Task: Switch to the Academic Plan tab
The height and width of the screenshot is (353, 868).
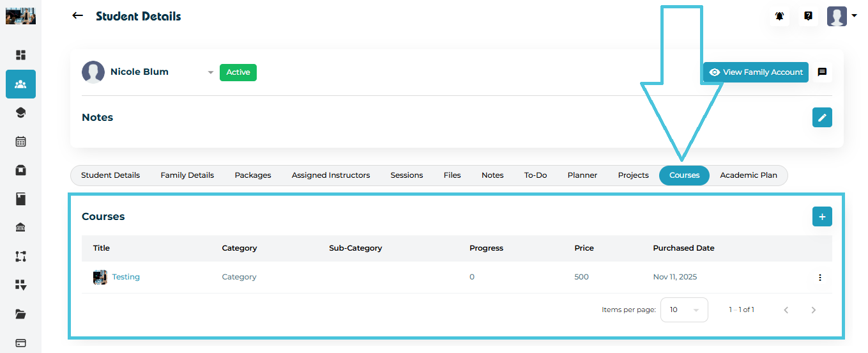Action: coord(748,175)
